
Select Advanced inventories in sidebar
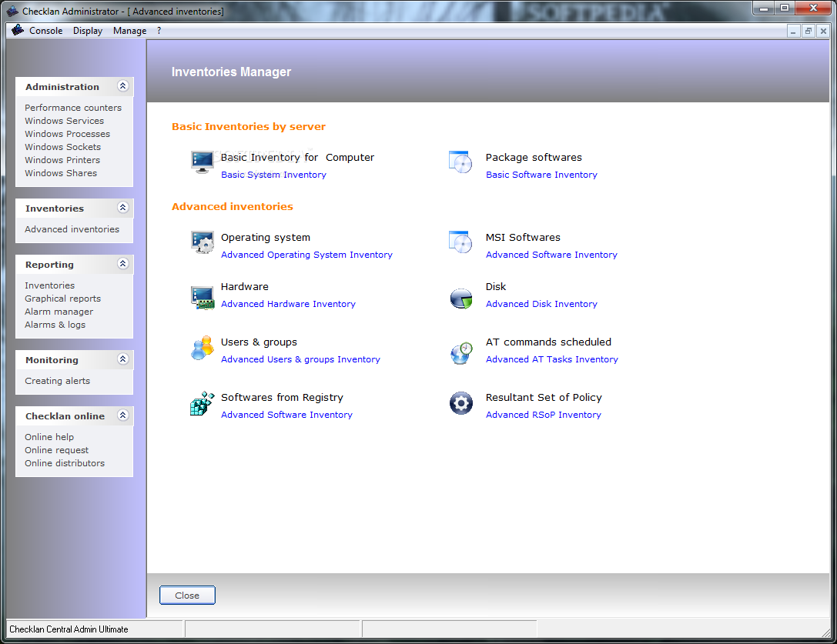pos(72,229)
